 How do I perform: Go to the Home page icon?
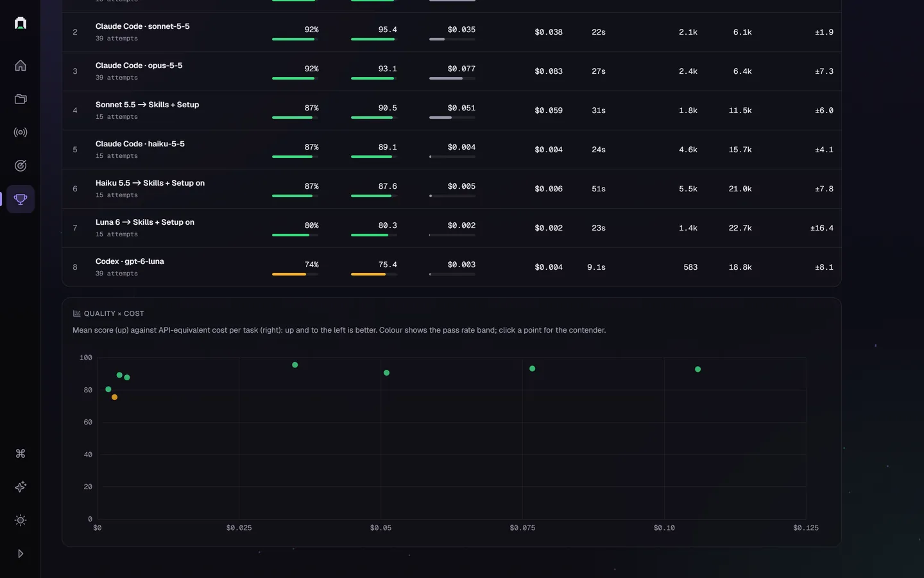[21, 66]
